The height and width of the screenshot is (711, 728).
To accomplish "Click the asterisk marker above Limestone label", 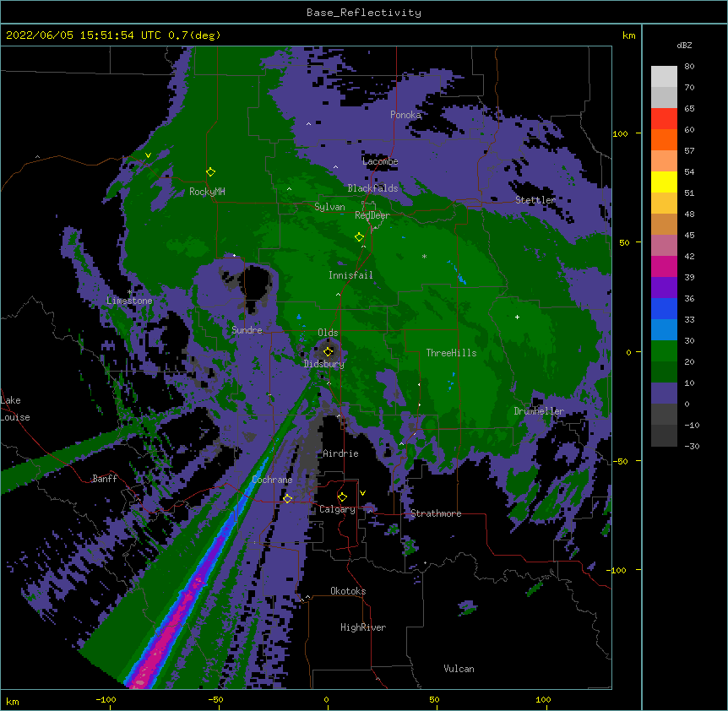I will [x=129, y=292].
